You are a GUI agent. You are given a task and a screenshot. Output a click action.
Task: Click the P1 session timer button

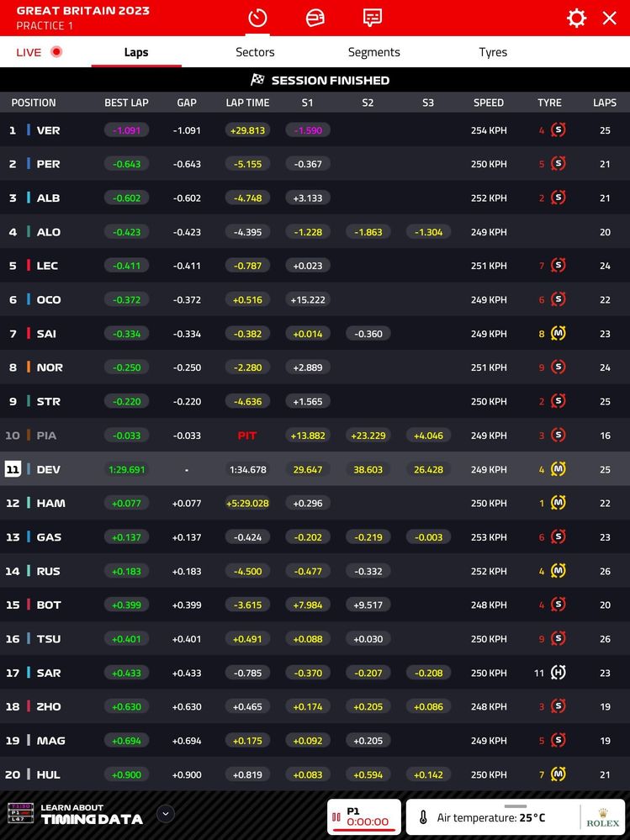(363, 816)
